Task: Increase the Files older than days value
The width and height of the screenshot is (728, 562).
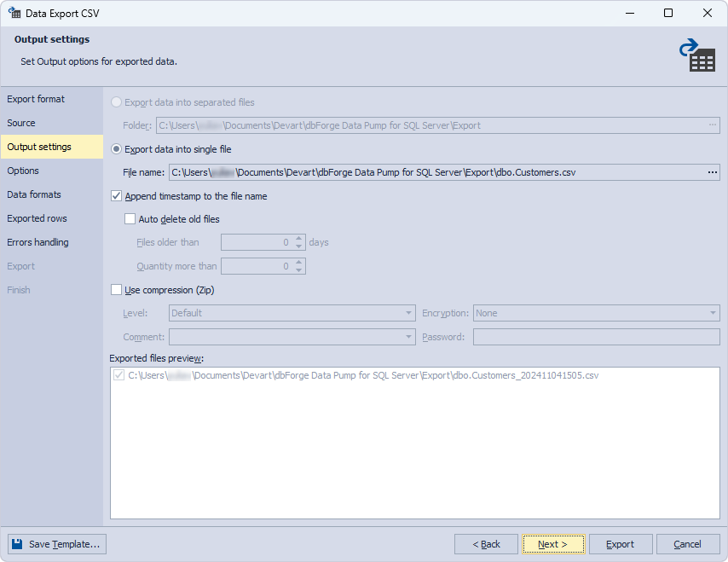Action: (299, 239)
